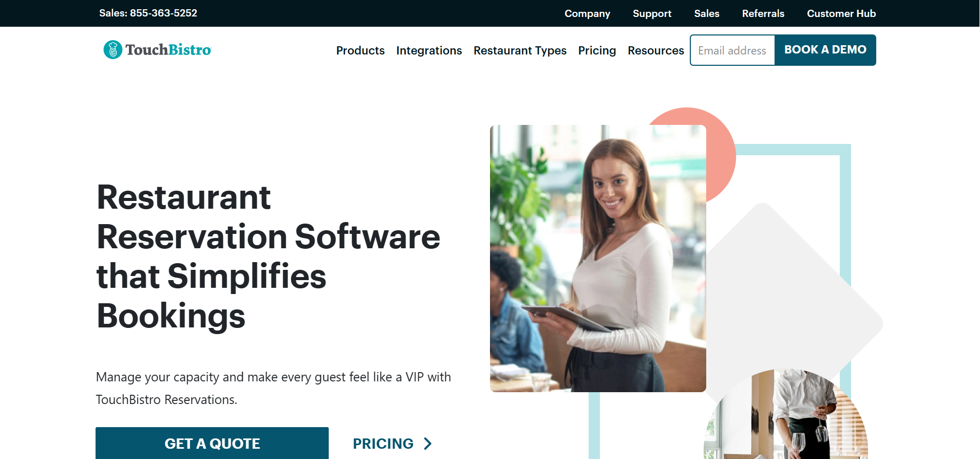The height and width of the screenshot is (459, 980).
Task: Visit the Referrals page link
Action: 763,13
